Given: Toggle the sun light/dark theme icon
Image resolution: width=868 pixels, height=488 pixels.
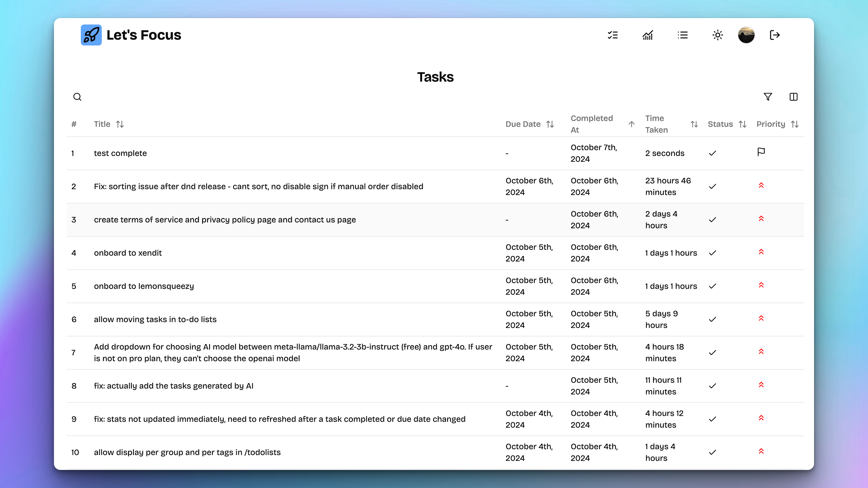Looking at the screenshot, I should point(717,35).
